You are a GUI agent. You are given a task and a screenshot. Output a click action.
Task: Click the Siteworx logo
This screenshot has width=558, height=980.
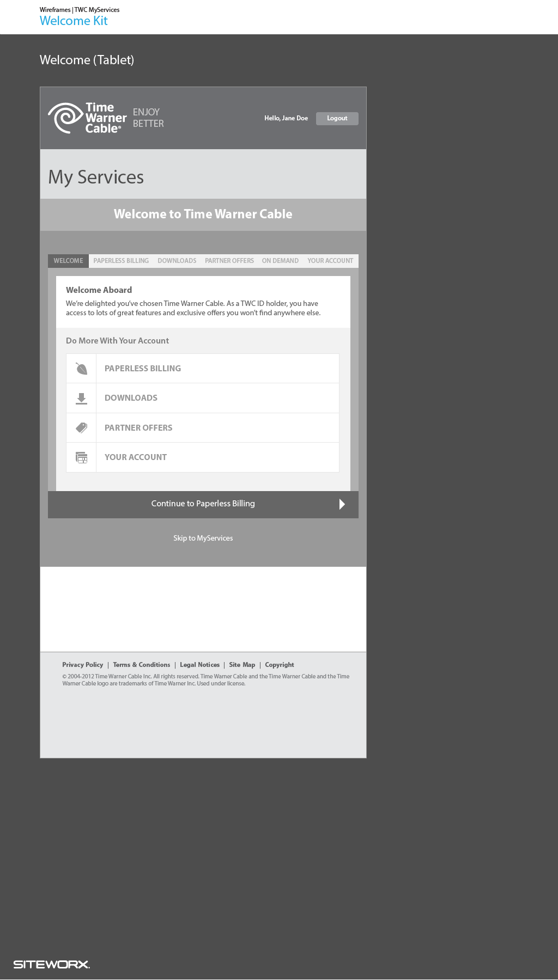point(52,964)
